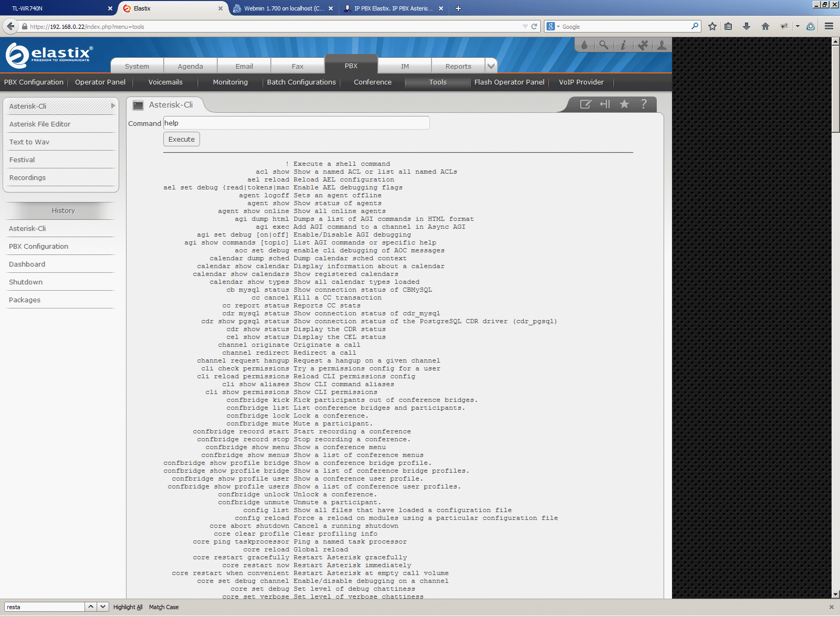Open Text to Wav in sidebar
Viewport: 840px width, 617px height.
[29, 142]
